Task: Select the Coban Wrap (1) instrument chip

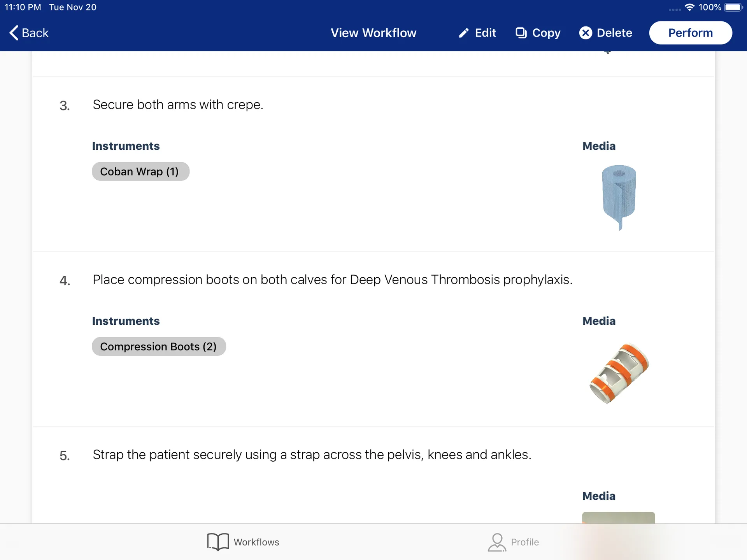Action: tap(140, 171)
